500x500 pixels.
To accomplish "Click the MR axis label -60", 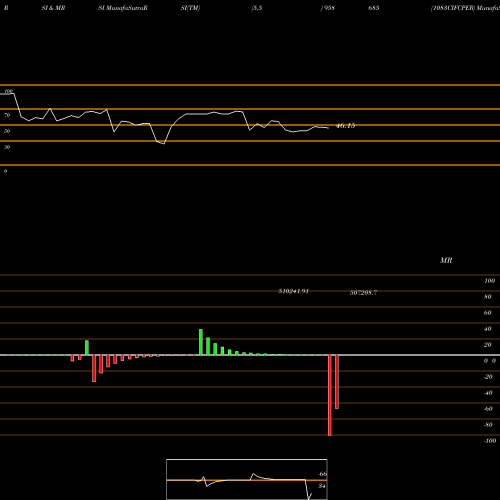I will 488,409.
